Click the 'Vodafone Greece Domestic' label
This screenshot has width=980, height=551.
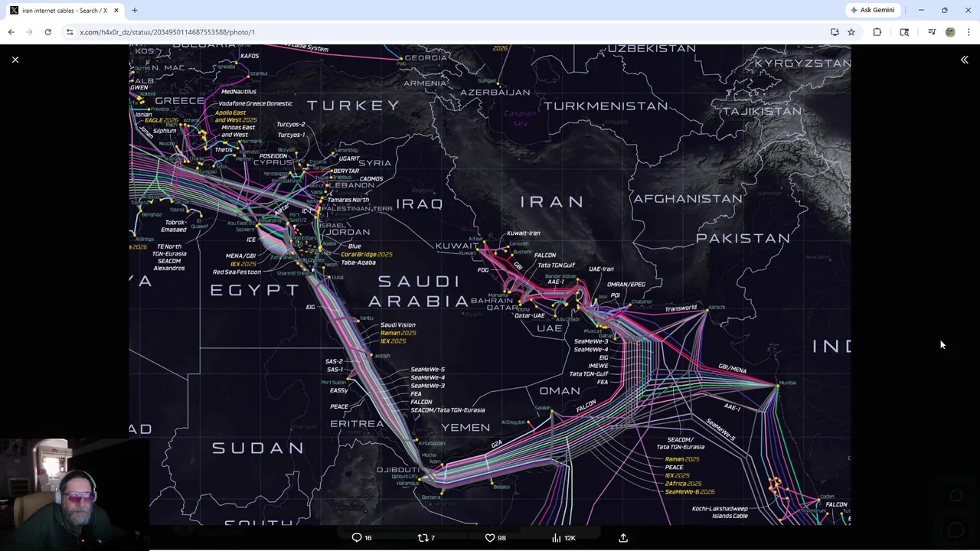point(256,104)
